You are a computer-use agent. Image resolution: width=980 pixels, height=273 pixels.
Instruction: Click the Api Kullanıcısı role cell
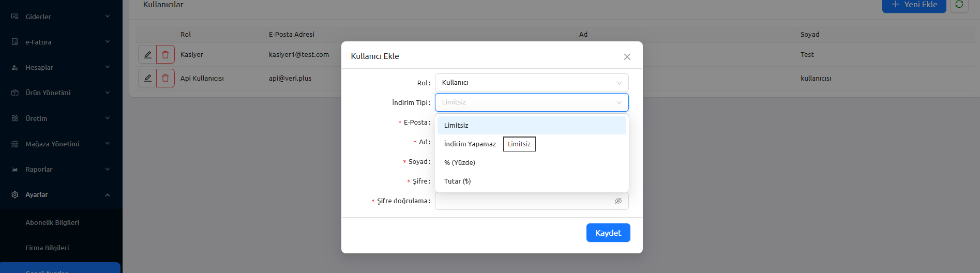coord(202,78)
